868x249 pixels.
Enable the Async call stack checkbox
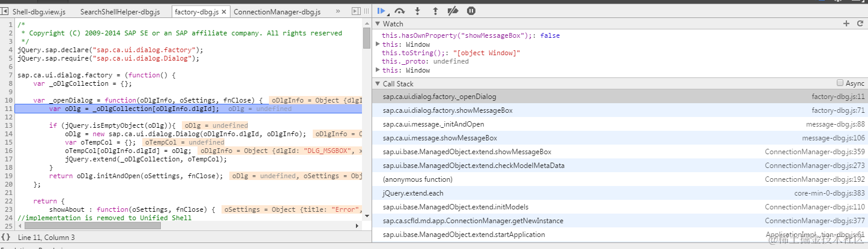click(840, 83)
